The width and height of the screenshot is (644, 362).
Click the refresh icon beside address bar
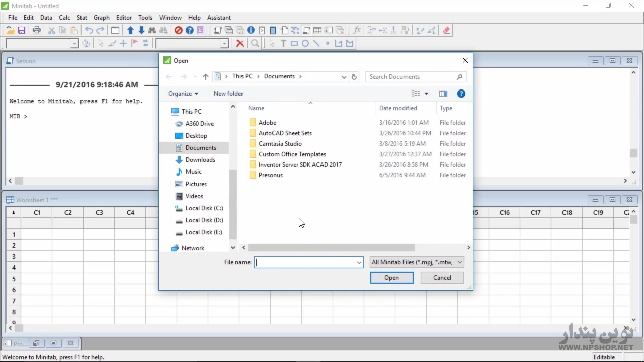click(354, 77)
